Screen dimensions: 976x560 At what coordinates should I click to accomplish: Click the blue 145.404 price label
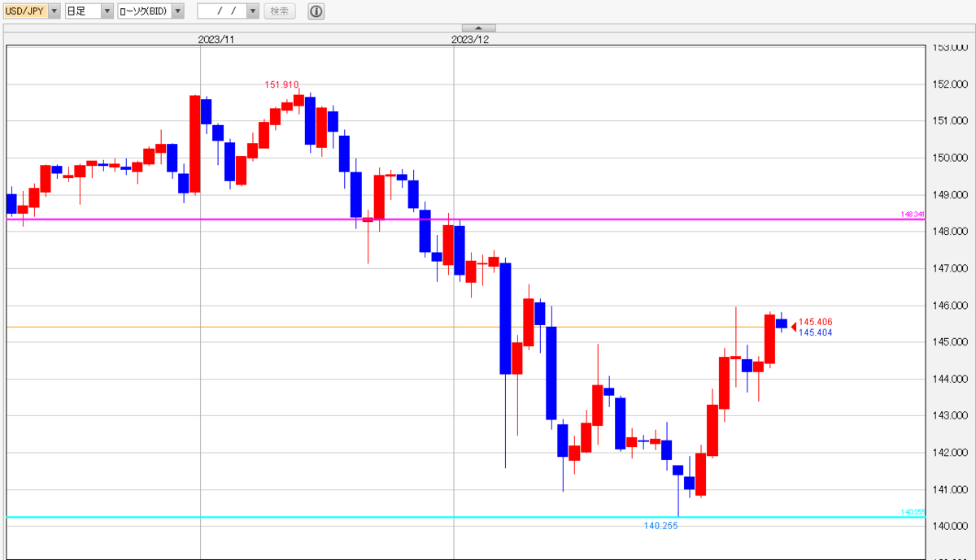[815, 332]
